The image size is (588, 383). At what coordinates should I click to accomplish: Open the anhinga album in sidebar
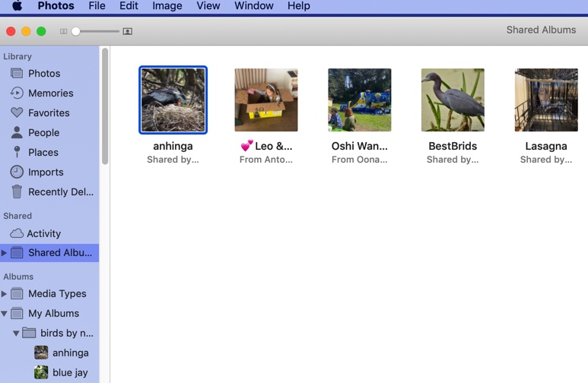point(62,353)
